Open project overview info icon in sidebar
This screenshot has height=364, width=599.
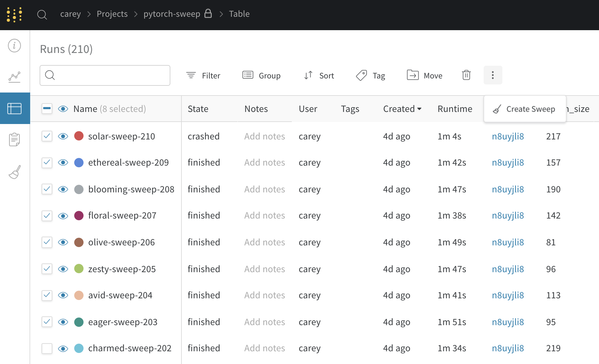pos(14,46)
